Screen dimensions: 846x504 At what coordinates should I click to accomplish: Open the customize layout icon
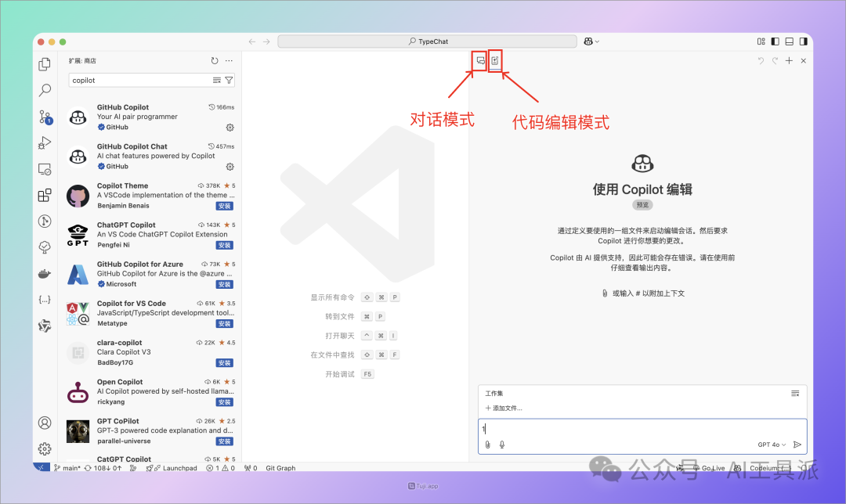pyautogui.click(x=761, y=41)
